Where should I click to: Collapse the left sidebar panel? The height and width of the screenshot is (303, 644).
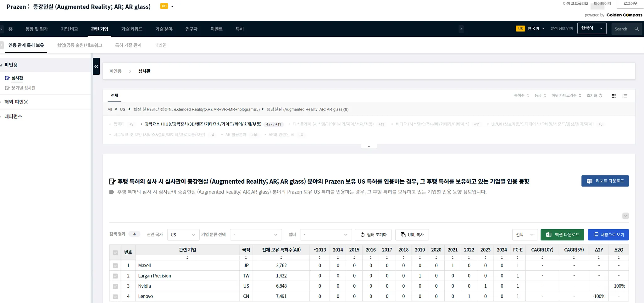click(x=96, y=66)
